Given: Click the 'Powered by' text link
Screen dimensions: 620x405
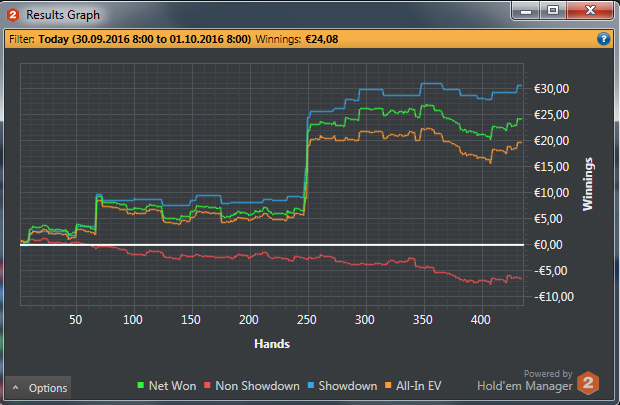Looking at the screenshot, I should click(548, 373).
